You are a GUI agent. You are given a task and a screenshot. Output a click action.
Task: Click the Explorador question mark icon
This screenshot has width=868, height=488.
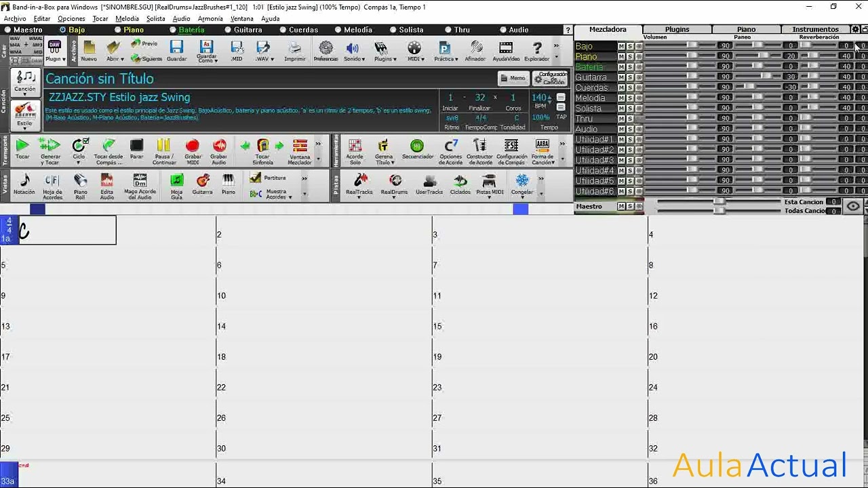coord(537,51)
